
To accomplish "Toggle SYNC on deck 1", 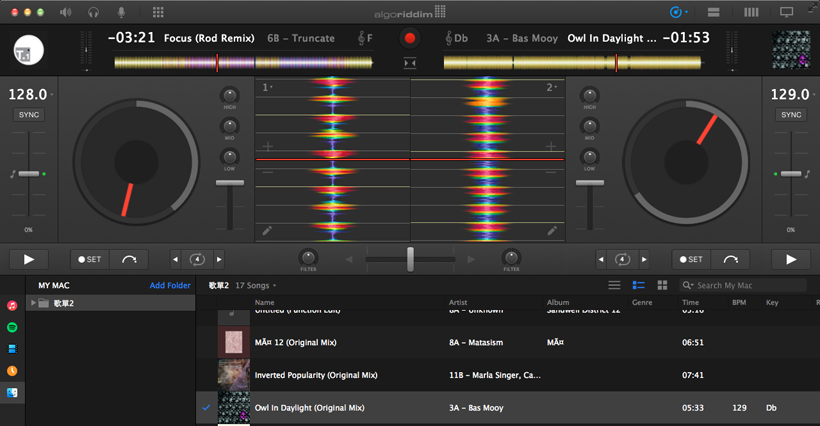I will click(29, 115).
